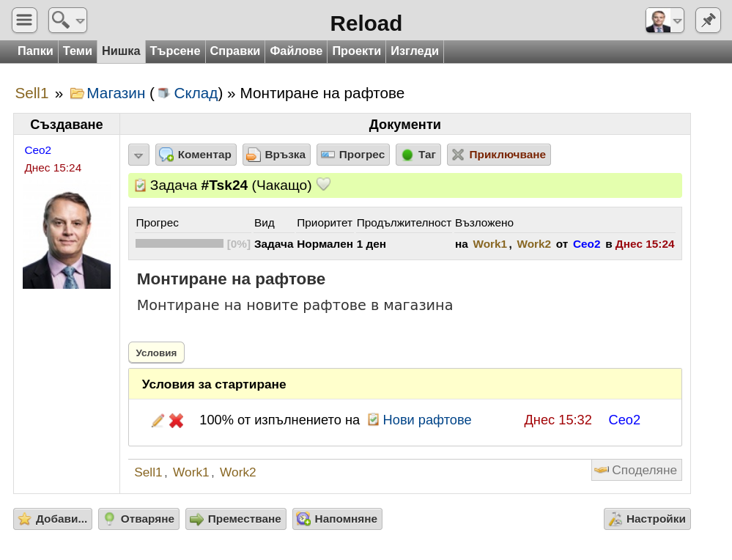Screen dimensions: 732x560
Task: Click the Ceo2 author photo
Action: (67, 236)
